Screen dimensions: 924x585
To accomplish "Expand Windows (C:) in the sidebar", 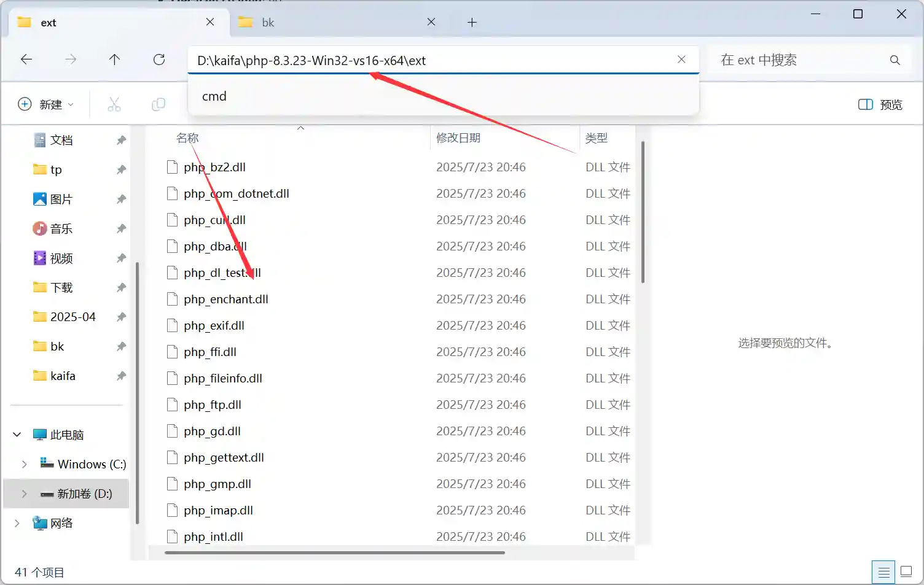I will pyautogui.click(x=24, y=464).
